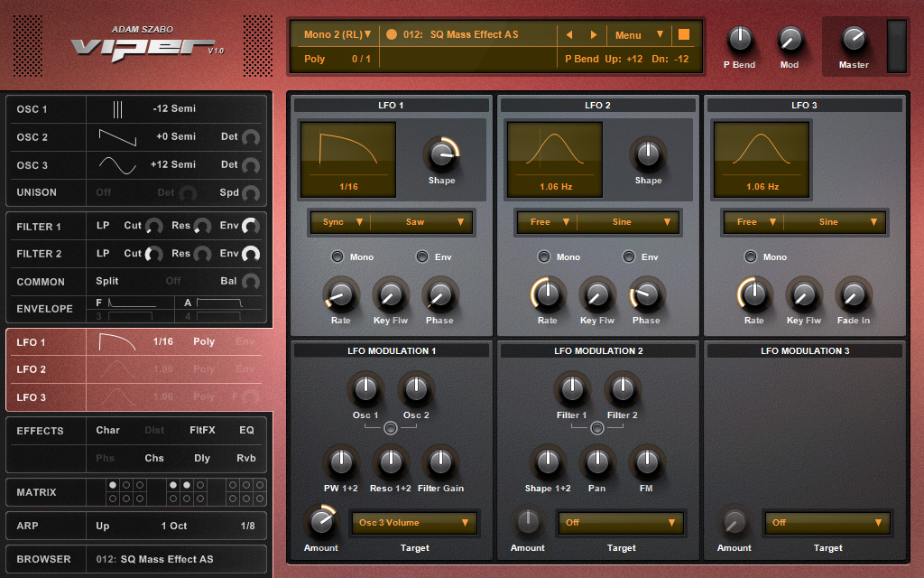Click the OSC 1 pulse waveform icon
Viewport: 924px width, 578px height.
(x=117, y=109)
